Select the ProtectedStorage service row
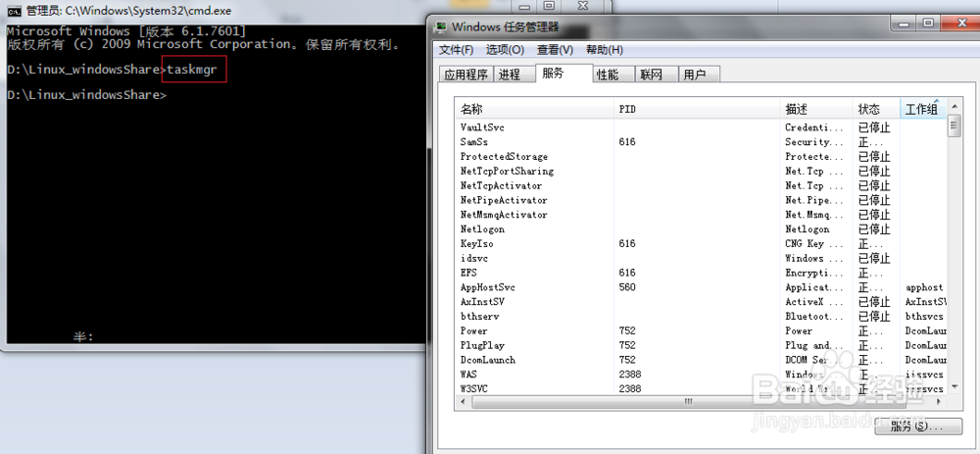980x454 pixels. (702, 156)
